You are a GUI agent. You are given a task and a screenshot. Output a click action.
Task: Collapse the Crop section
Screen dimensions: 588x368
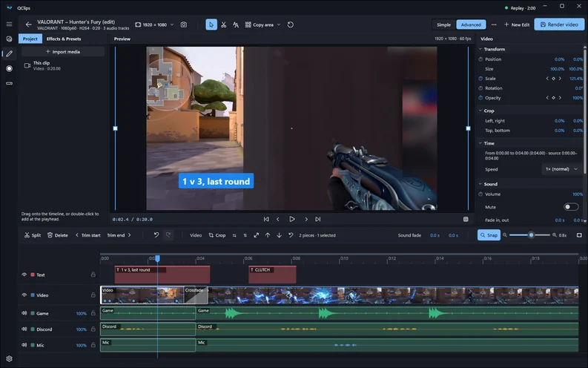tap(480, 111)
